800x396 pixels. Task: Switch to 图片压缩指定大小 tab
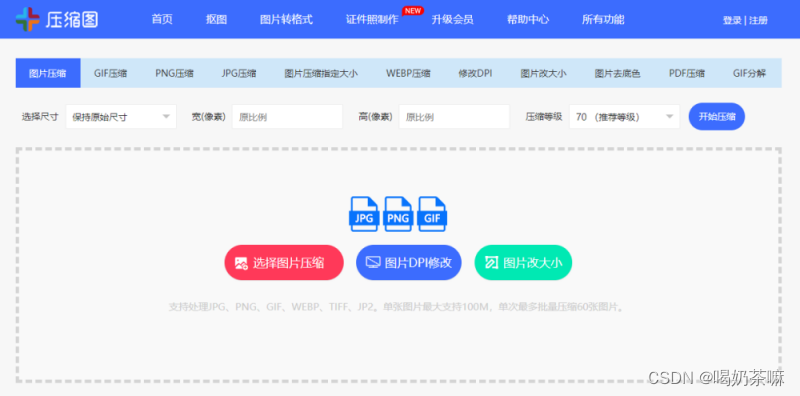(x=321, y=73)
